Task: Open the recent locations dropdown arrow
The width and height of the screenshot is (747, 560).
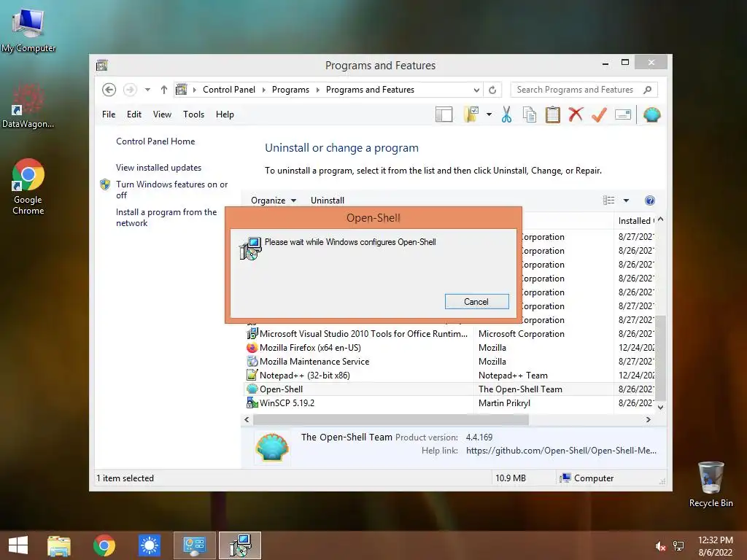Action: tap(147, 90)
